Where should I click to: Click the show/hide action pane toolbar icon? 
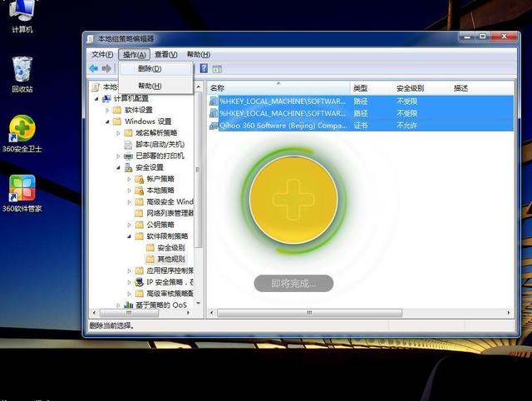(217, 69)
